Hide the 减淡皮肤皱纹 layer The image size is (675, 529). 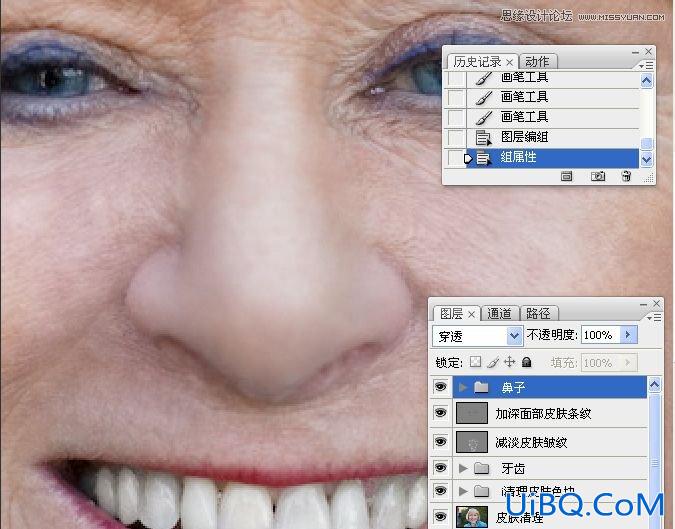pyautogui.click(x=440, y=442)
